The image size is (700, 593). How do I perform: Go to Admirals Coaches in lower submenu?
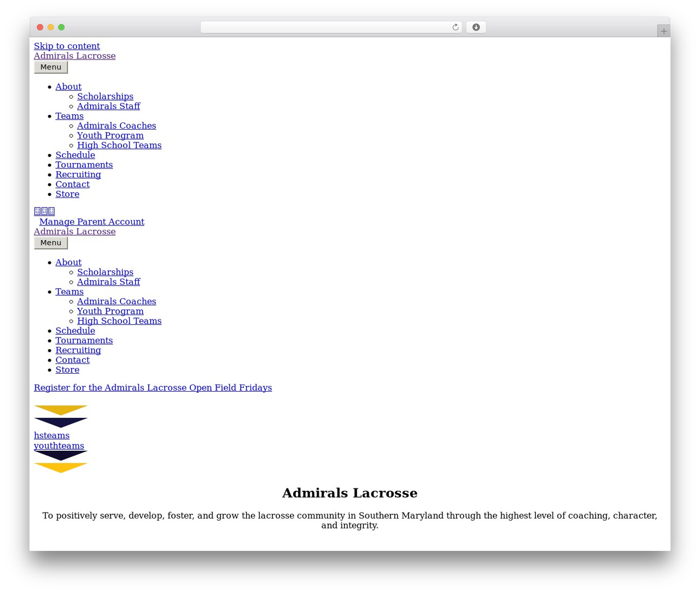(116, 301)
